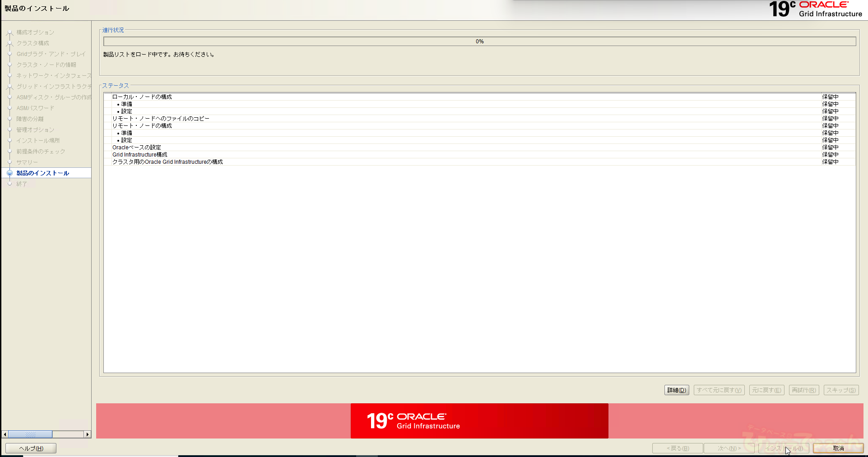
Task: Select the ローカル・ノードの構成 status row
Action: 142,97
